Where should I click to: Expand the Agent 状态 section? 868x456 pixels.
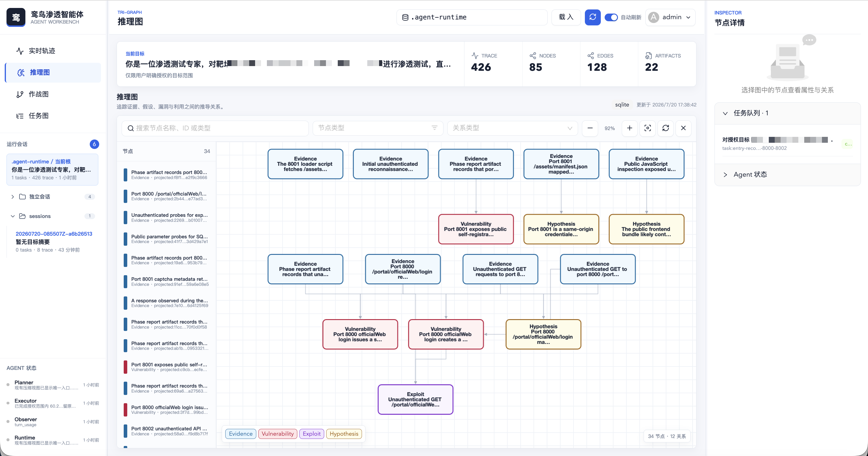coord(787,175)
